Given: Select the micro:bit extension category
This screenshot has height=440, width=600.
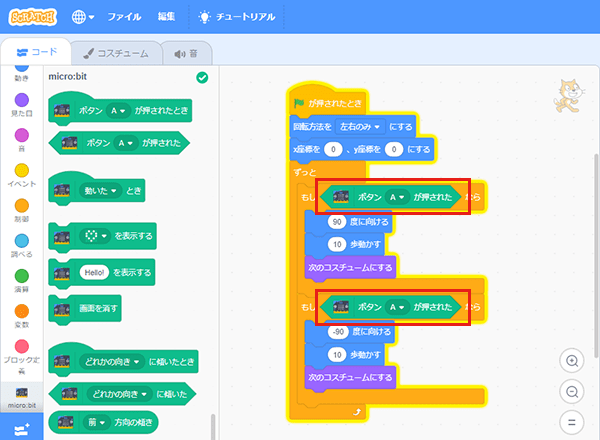Looking at the screenshot, I should (x=22, y=396).
